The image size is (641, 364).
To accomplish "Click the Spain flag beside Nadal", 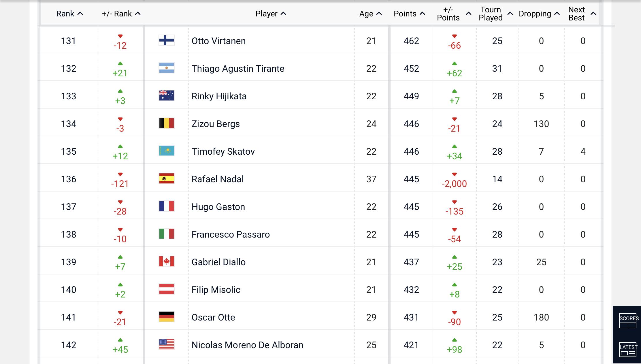I will [x=166, y=179].
